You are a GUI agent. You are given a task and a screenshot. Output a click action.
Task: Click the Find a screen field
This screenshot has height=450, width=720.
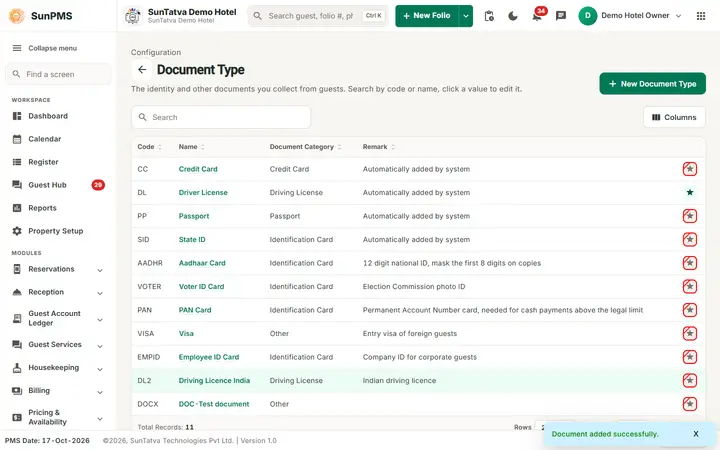58,74
